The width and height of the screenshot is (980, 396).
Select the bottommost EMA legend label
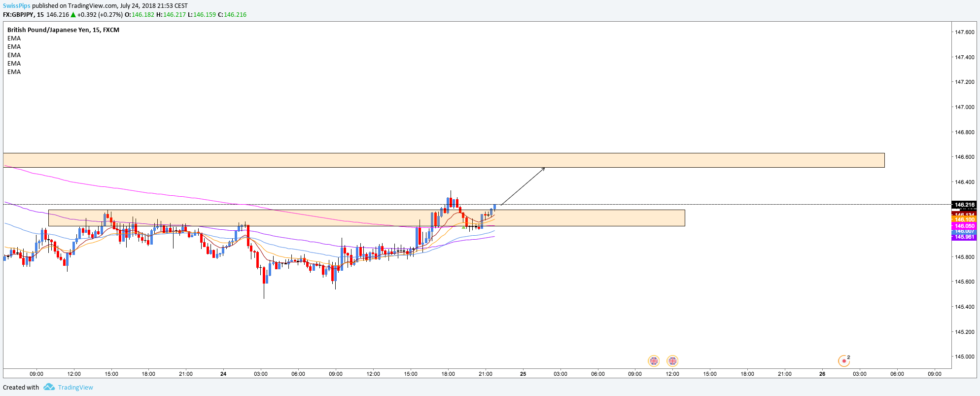click(14, 72)
